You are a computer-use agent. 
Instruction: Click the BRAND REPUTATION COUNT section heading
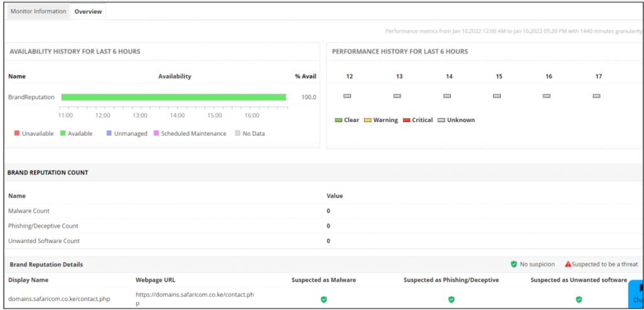pyautogui.click(x=48, y=173)
